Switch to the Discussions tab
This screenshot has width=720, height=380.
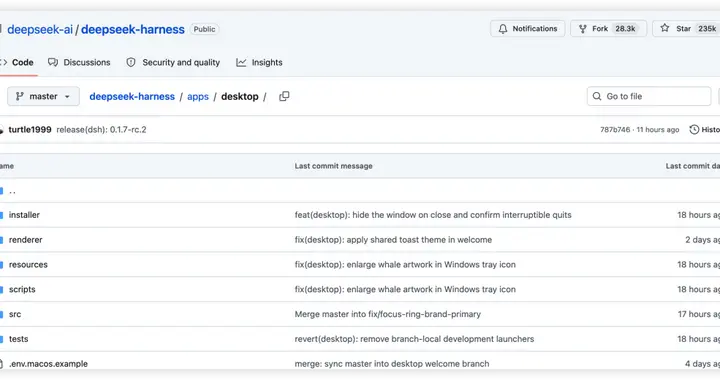[x=79, y=62]
